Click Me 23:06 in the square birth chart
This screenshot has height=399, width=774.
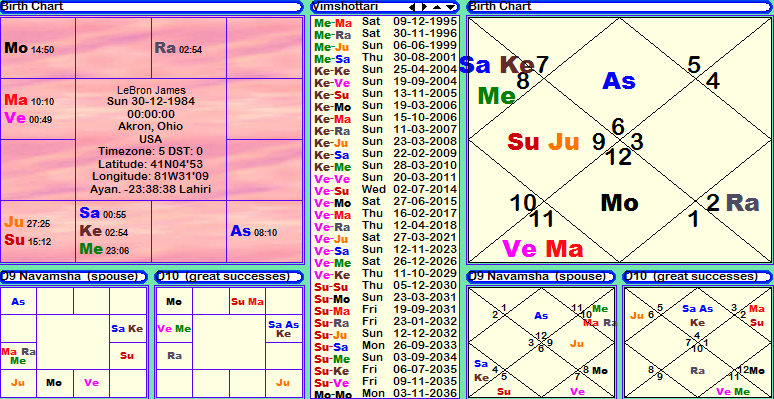coord(104,249)
